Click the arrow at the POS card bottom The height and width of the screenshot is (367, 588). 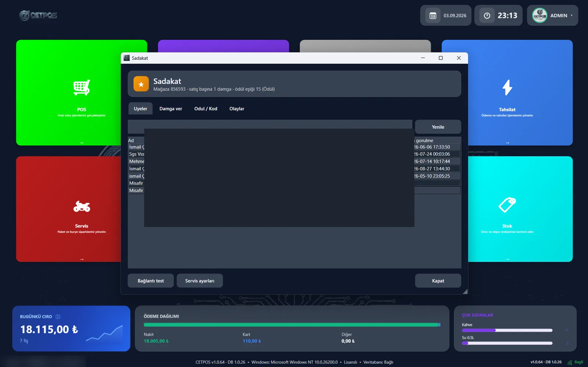[82, 143]
